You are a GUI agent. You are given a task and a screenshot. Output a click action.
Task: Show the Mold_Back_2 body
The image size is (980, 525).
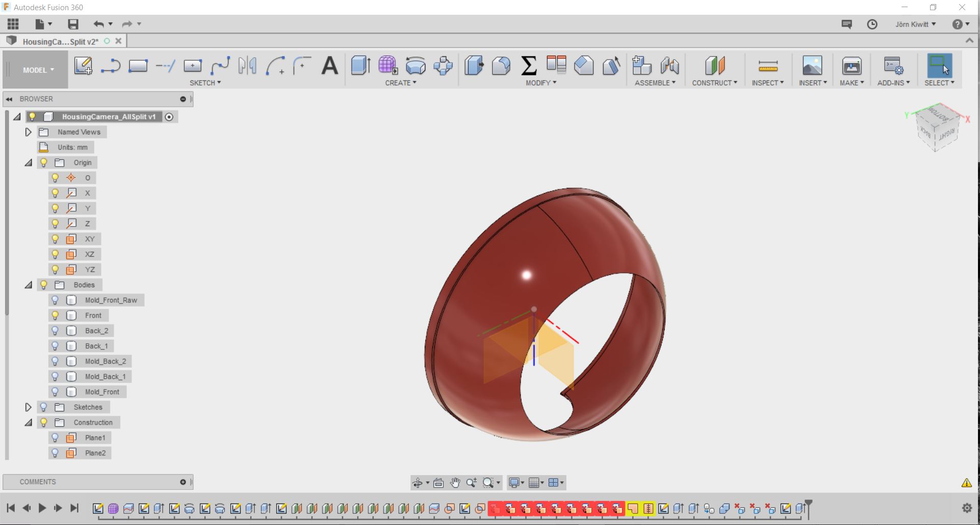pyautogui.click(x=56, y=361)
